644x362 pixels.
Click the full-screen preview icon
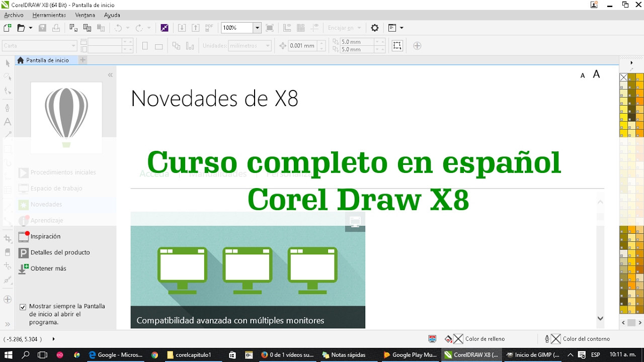tap(270, 28)
